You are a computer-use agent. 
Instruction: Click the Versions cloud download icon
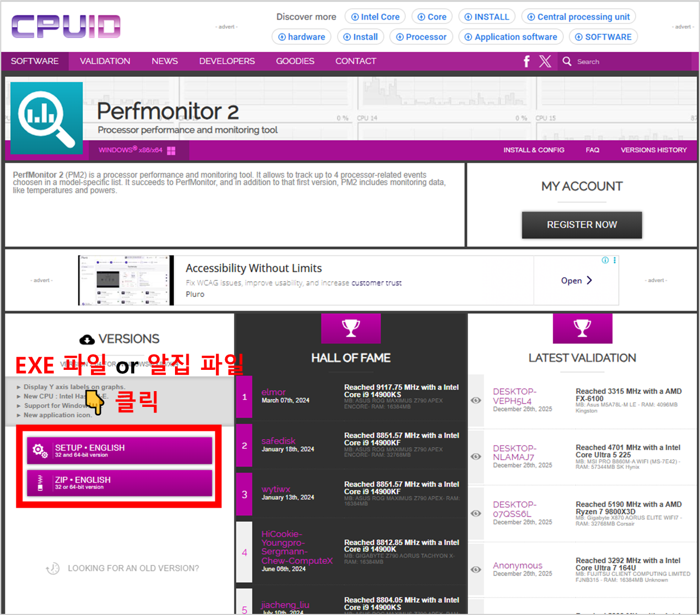(87, 340)
